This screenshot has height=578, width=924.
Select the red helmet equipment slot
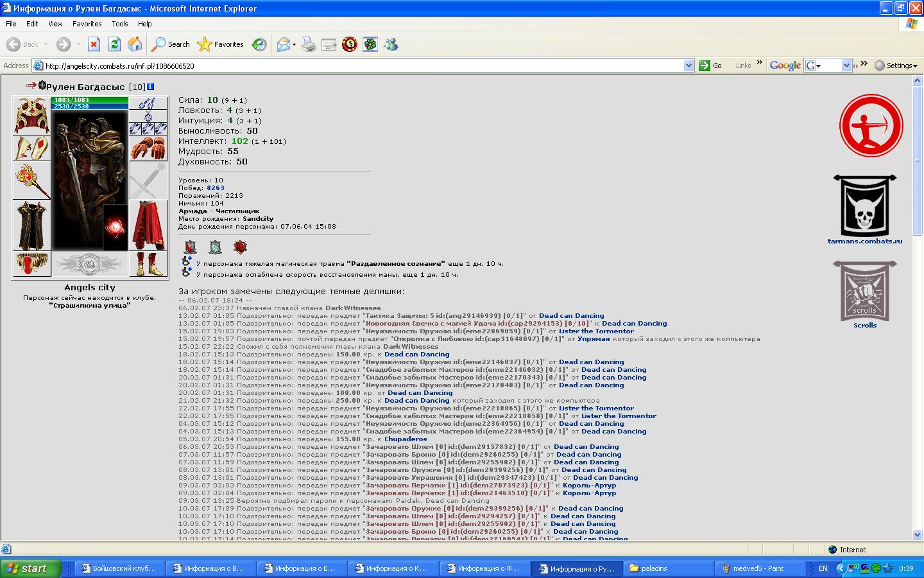31,116
